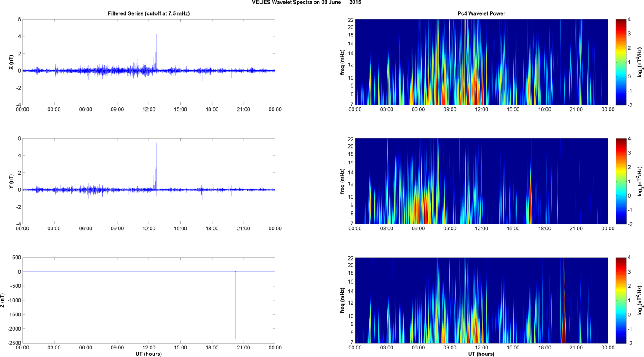
Task: Click freq (mHz) label of middle spectrogram
Action: (x=343, y=181)
